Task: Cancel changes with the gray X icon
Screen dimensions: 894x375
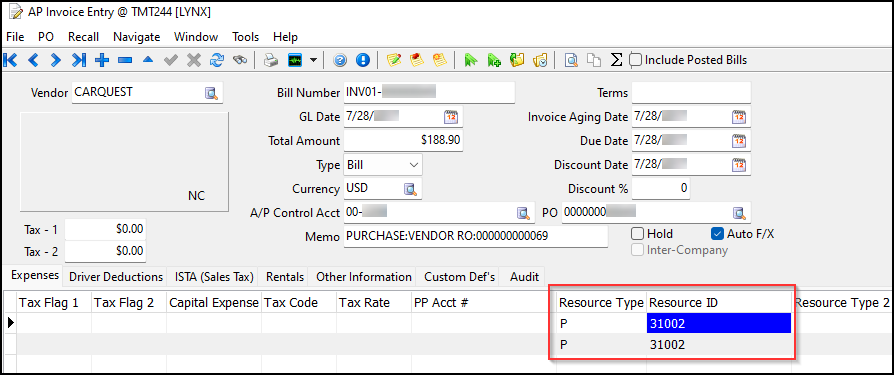Action: [194, 60]
